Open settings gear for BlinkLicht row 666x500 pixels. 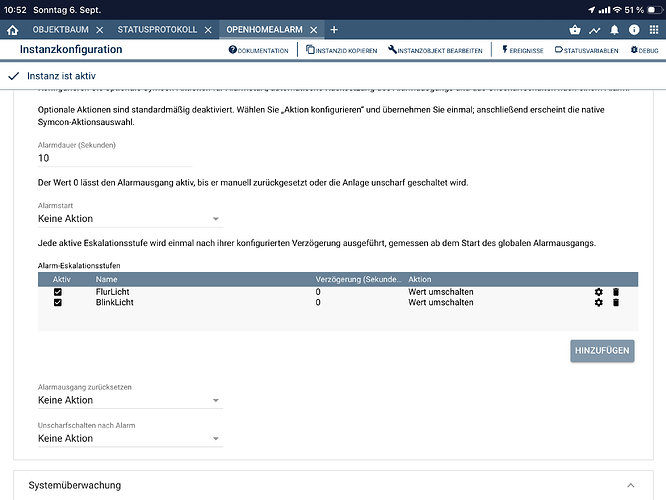point(598,302)
